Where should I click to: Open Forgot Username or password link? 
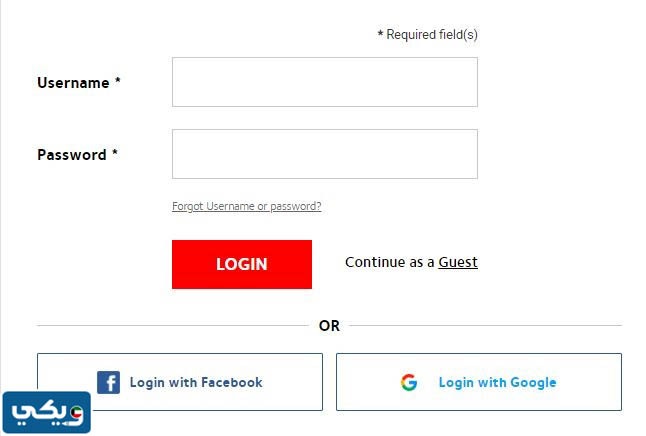pyautogui.click(x=246, y=207)
